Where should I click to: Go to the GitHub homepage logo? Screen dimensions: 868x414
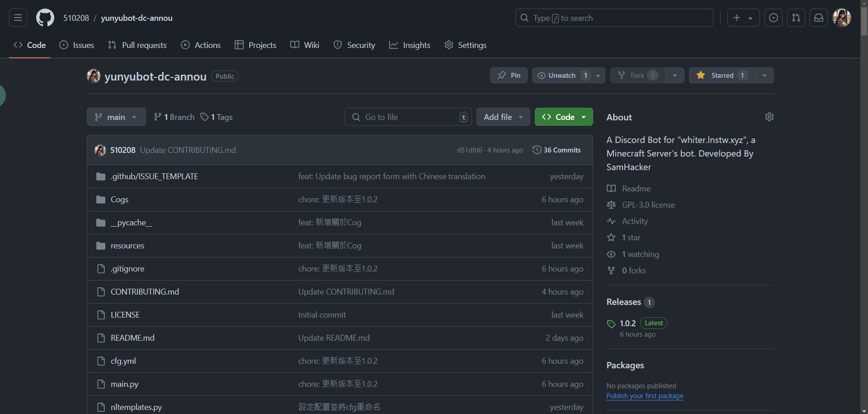point(45,18)
